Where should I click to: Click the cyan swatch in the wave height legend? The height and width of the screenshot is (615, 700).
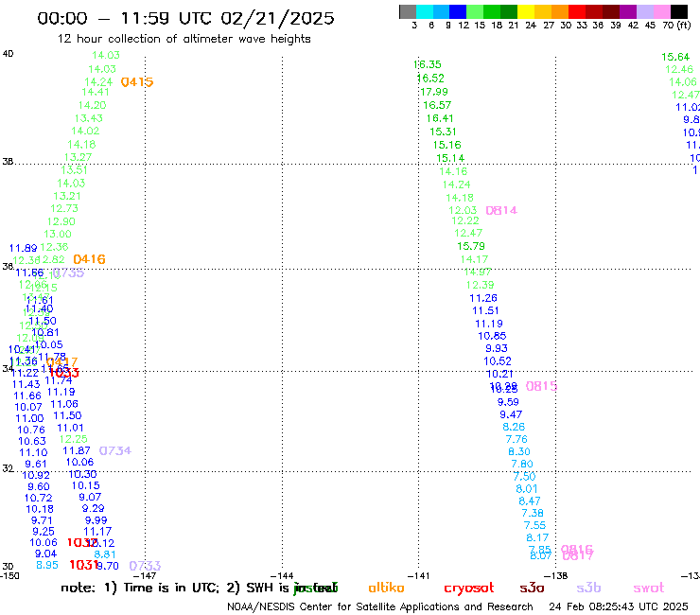tap(425, 11)
